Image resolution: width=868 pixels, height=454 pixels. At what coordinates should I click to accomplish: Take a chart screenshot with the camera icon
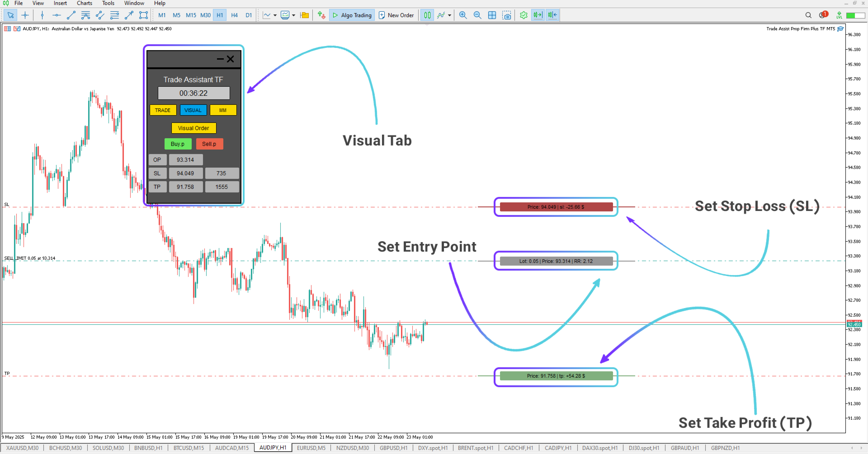[507, 15]
